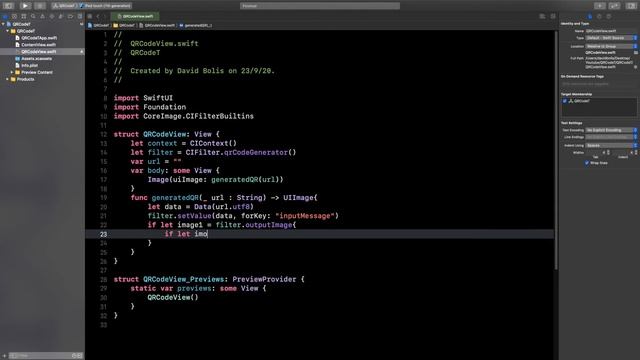Open the Text Encoding dropdown
Image resolution: width=640 pixels, height=360 pixels.
pos(611,130)
